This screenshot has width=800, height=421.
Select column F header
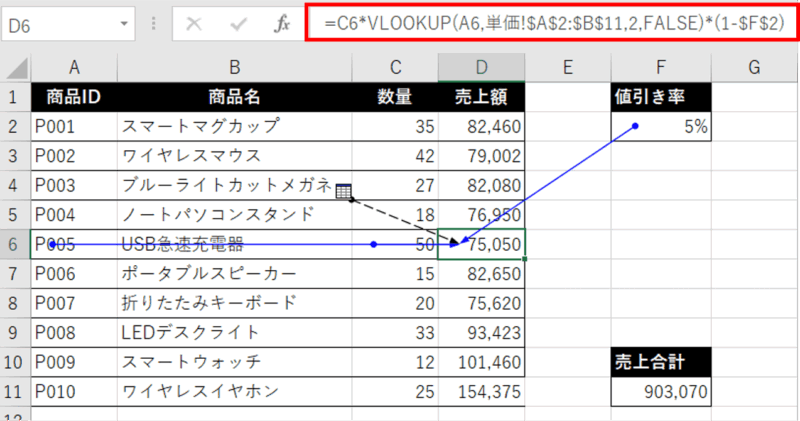pos(661,68)
